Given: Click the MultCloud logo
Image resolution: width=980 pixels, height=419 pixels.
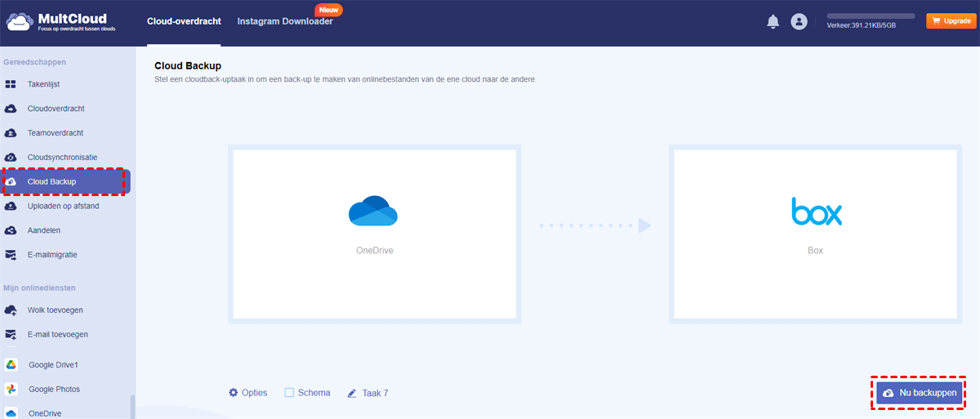Looking at the screenshot, I should point(60,21).
